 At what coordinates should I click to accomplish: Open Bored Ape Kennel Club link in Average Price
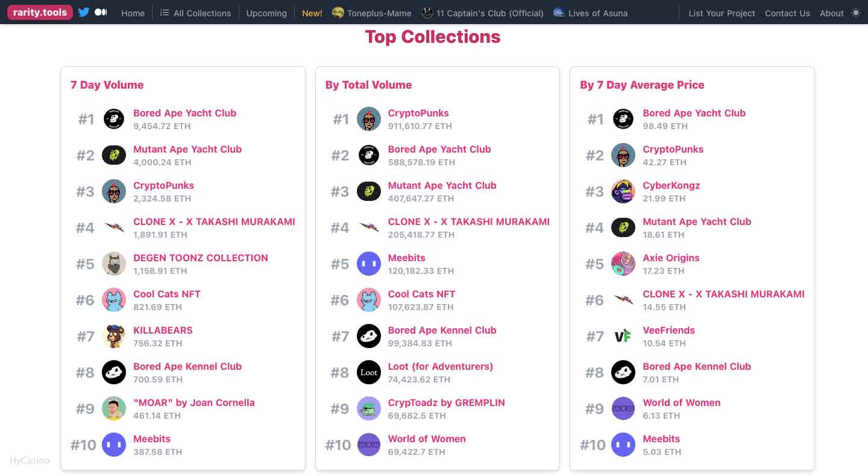point(697,366)
